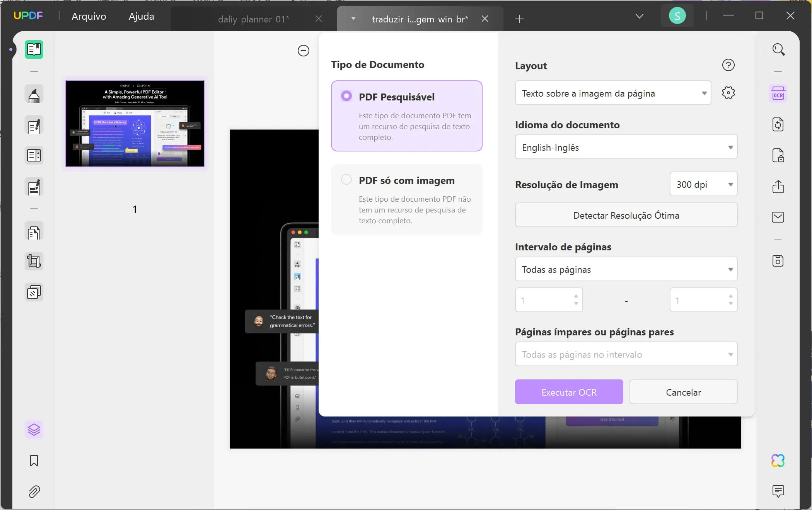Screen dimensions: 812x510
Task: Open the UPDF AI assistant icon
Action: click(778, 460)
